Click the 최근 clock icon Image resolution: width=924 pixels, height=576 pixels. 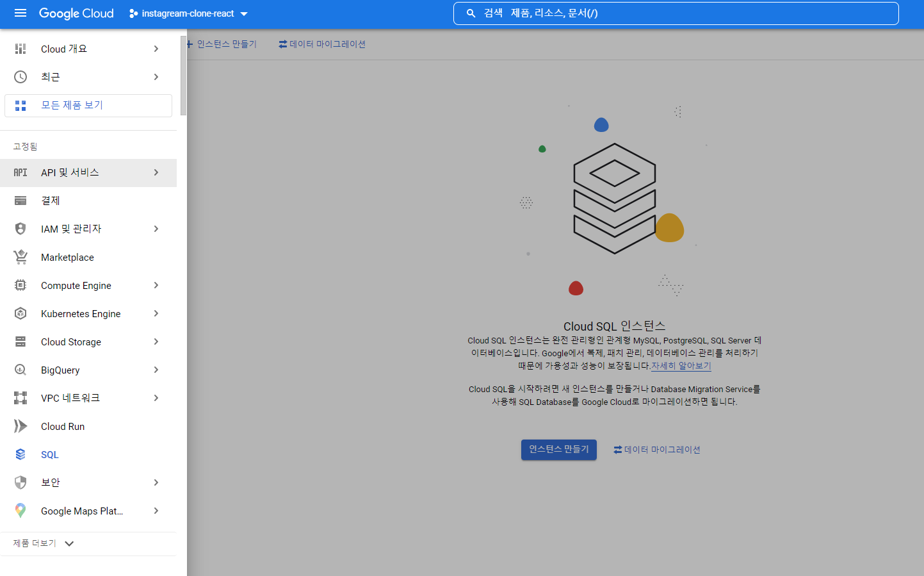pos(20,77)
